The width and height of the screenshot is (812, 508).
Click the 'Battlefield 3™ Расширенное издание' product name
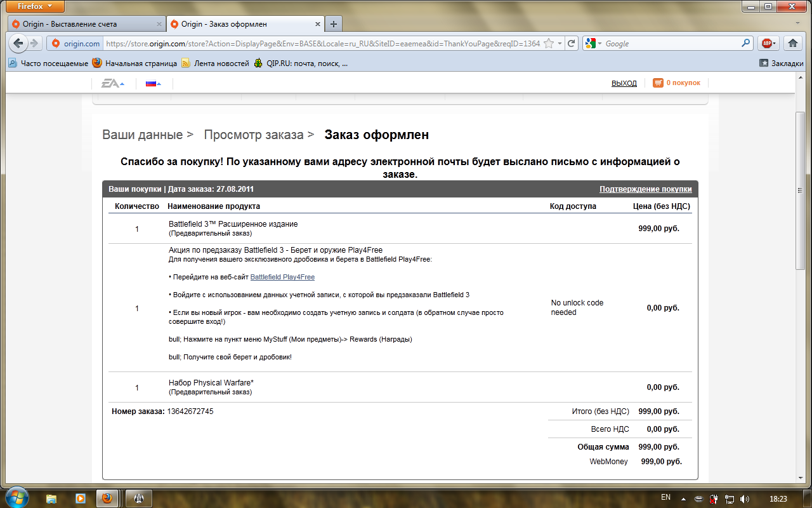(x=233, y=224)
